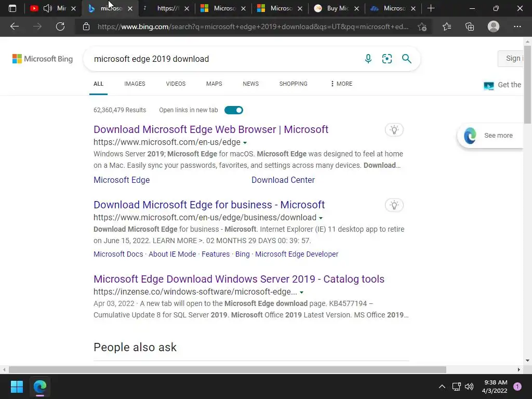The width and height of the screenshot is (532, 399).
Task: Open the volume tray icon
Action: [469, 387]
